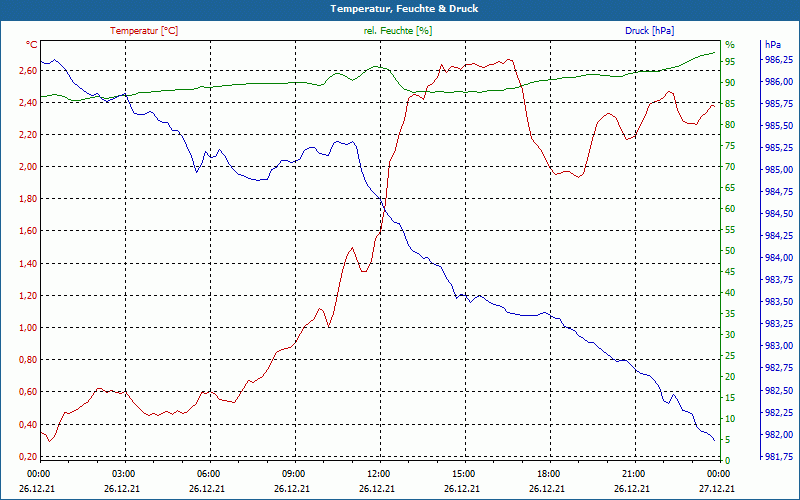Select the '985,00' pressure axis value
The width and height of the screenshot is (800, 500).
click(x=780, y=170)
